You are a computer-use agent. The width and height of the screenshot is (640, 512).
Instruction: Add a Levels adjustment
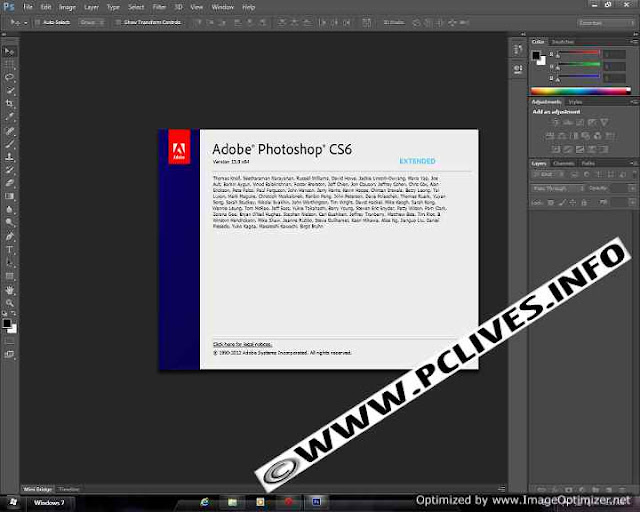(x=568, y=122)
